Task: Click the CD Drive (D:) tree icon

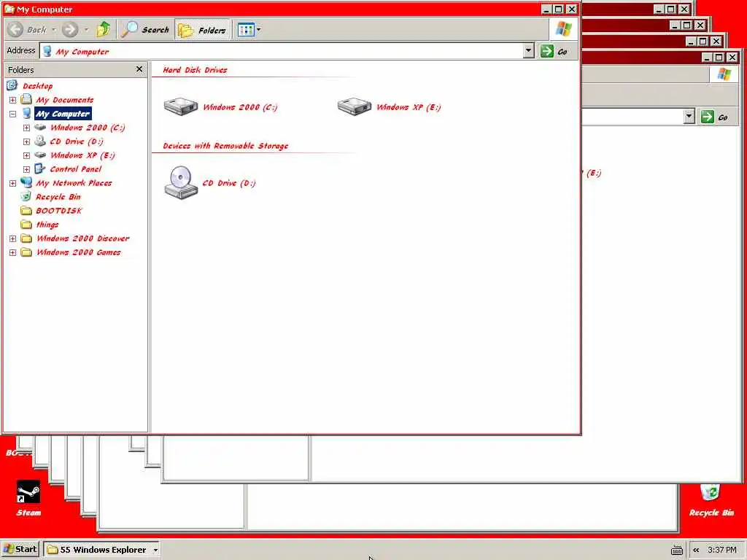Action: pyautogui.click(x=41, y=141)
